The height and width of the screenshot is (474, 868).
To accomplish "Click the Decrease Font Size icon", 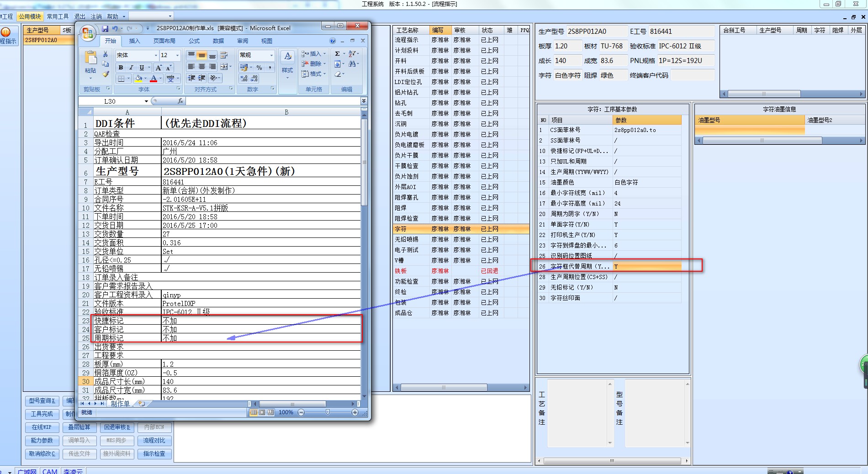I will pos(168,68).
